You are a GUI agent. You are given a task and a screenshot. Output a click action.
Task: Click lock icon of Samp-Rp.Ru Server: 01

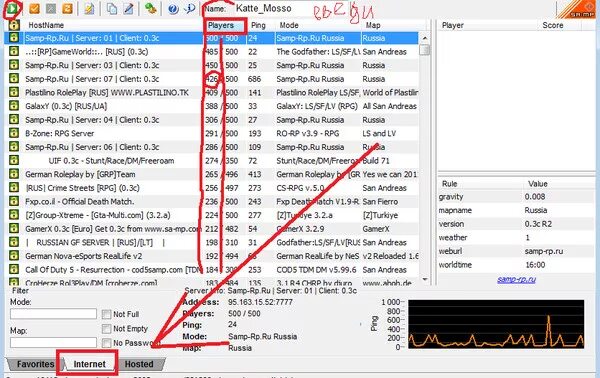tap(14, 38)
